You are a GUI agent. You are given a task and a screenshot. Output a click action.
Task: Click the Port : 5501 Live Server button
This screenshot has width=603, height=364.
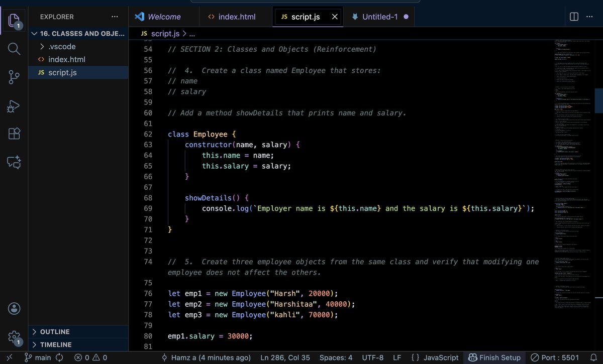(x=554, y=357)
